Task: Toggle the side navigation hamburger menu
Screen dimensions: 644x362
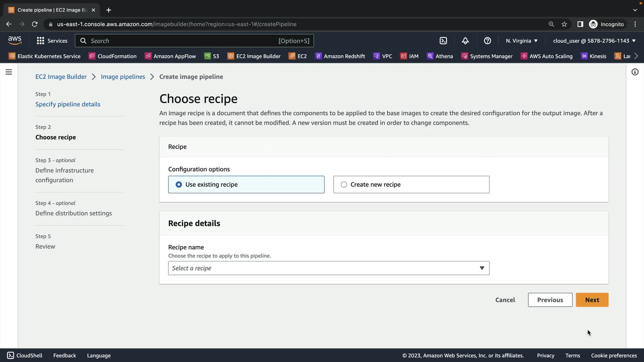Action: pos(9,72)
